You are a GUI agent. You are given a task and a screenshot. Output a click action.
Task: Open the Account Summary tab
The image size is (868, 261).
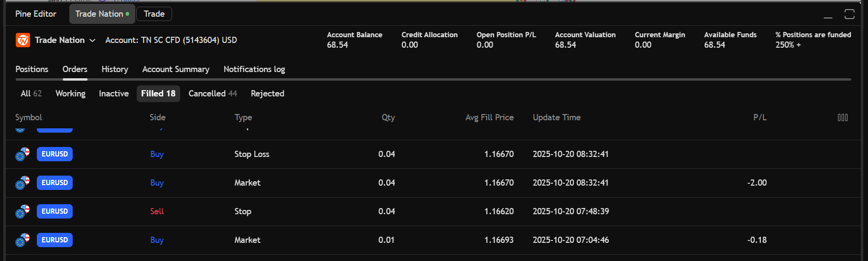tap(175, 69)
